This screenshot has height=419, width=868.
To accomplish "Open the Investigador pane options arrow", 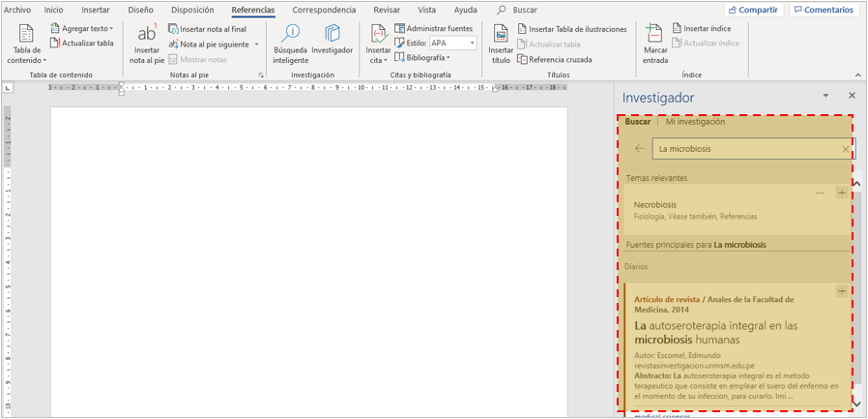I will pos(825,96).
